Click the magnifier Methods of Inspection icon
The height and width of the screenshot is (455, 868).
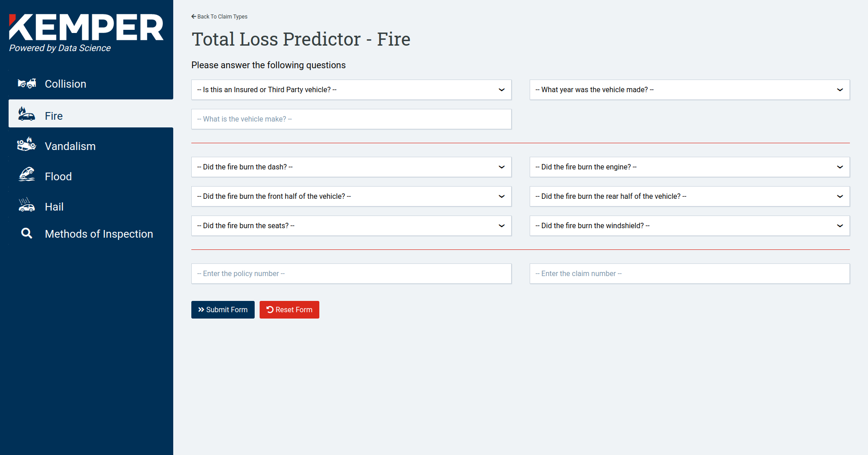point(27,233)
